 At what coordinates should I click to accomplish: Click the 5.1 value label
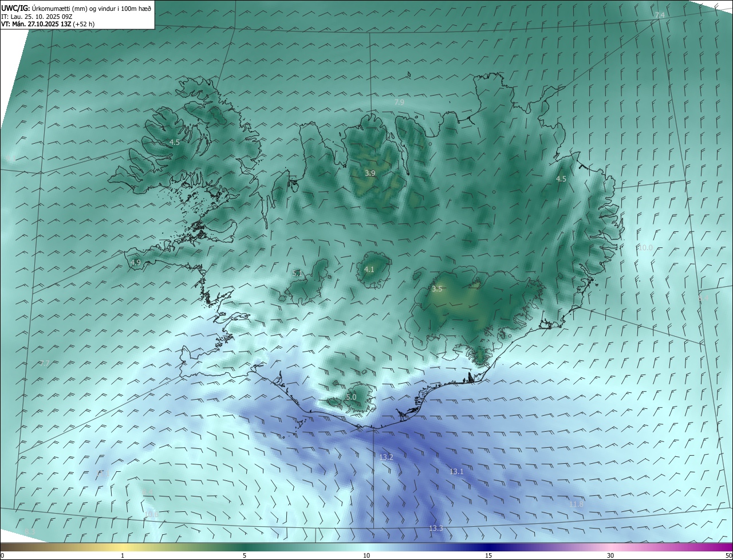pos(297,274)
